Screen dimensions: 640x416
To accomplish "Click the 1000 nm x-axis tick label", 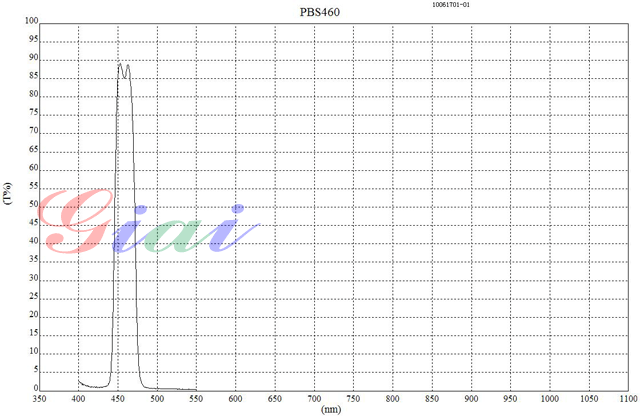I will coord(548,398).
